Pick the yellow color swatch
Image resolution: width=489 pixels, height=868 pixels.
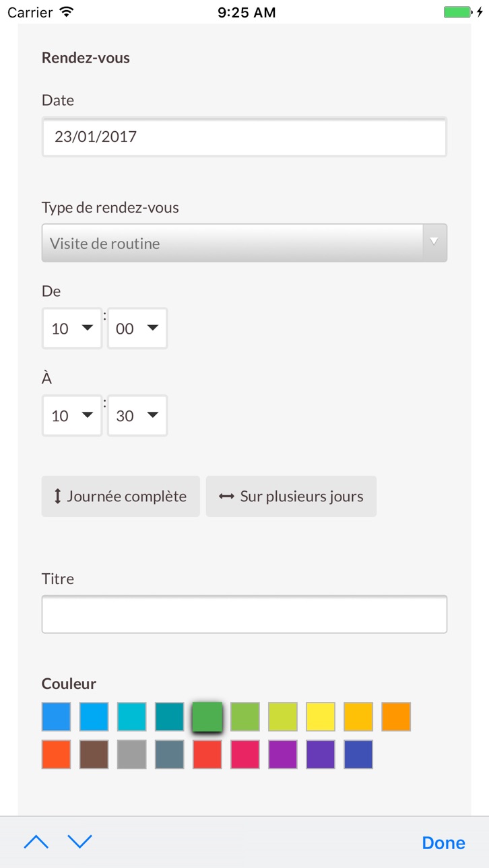click(x=321, y=717)
